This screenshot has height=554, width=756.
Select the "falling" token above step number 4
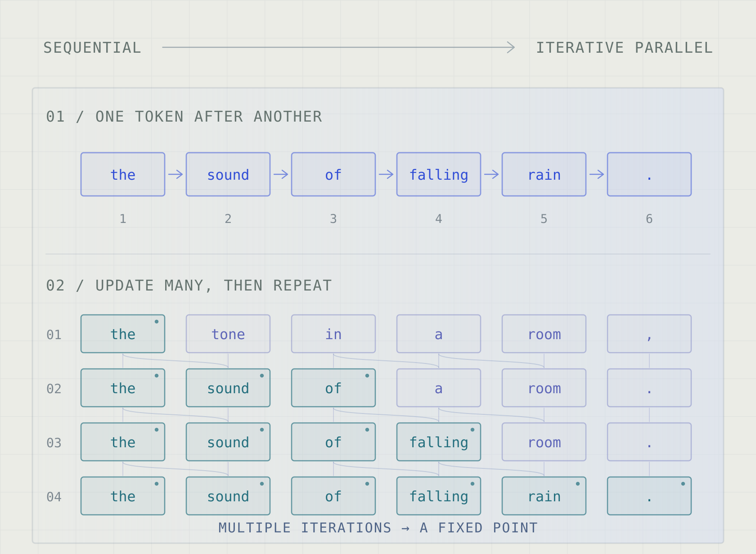click(439, 174)
